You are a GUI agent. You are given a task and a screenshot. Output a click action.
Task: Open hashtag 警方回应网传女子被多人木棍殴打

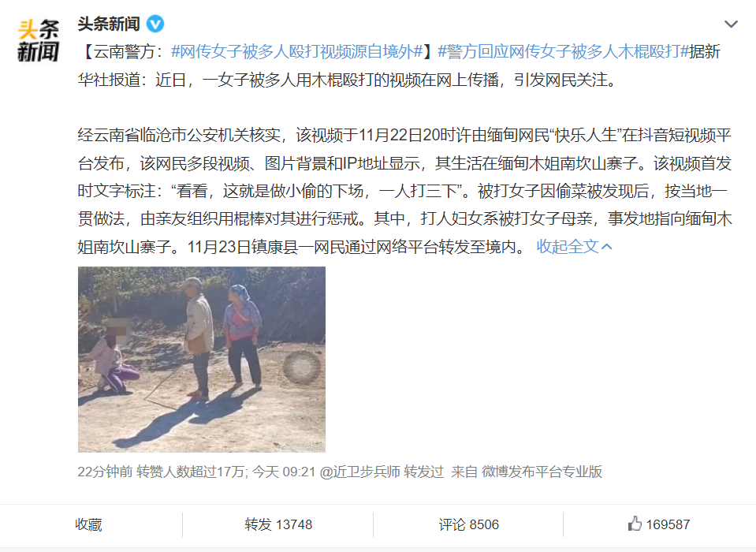563,51
